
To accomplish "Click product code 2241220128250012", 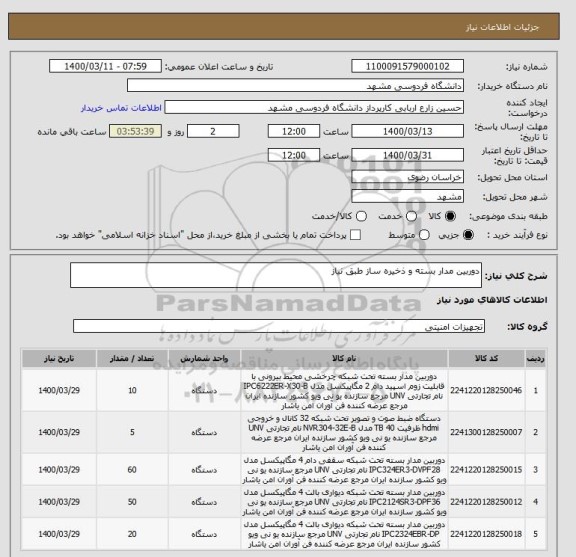I will 486,502.
